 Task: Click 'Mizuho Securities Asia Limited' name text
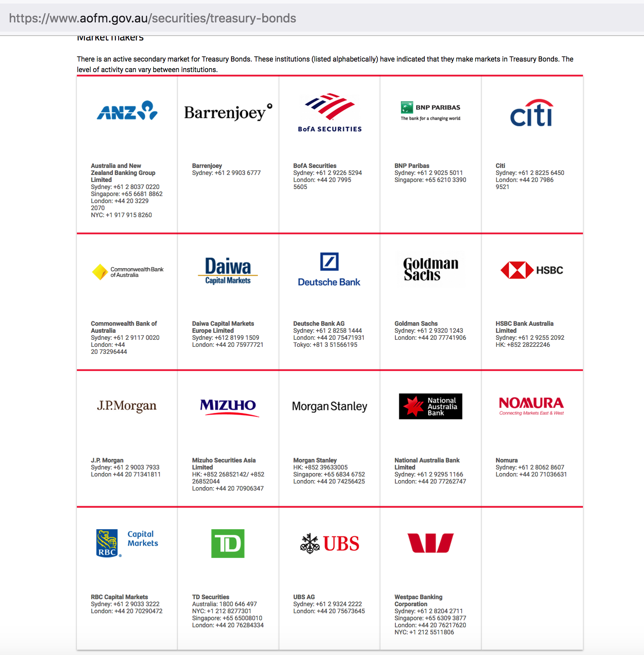(224, 464)
